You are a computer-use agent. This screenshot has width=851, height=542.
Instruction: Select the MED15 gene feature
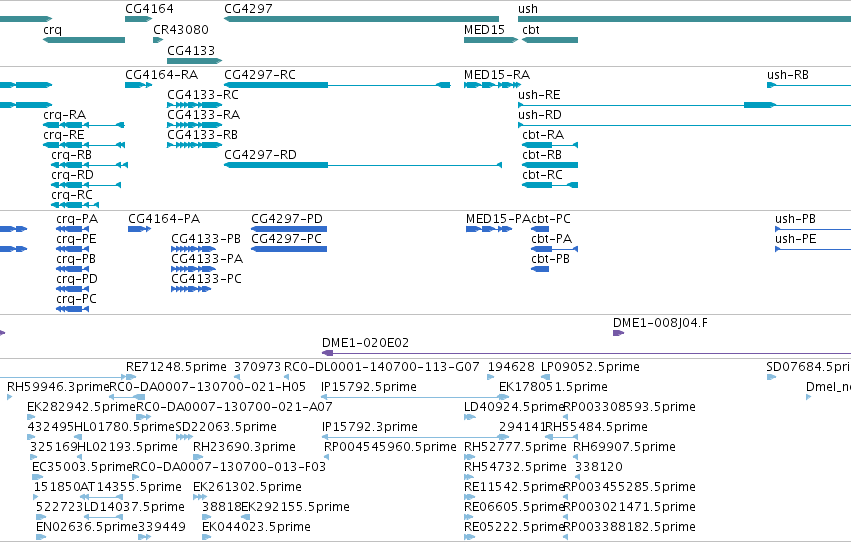click(491, 40)
